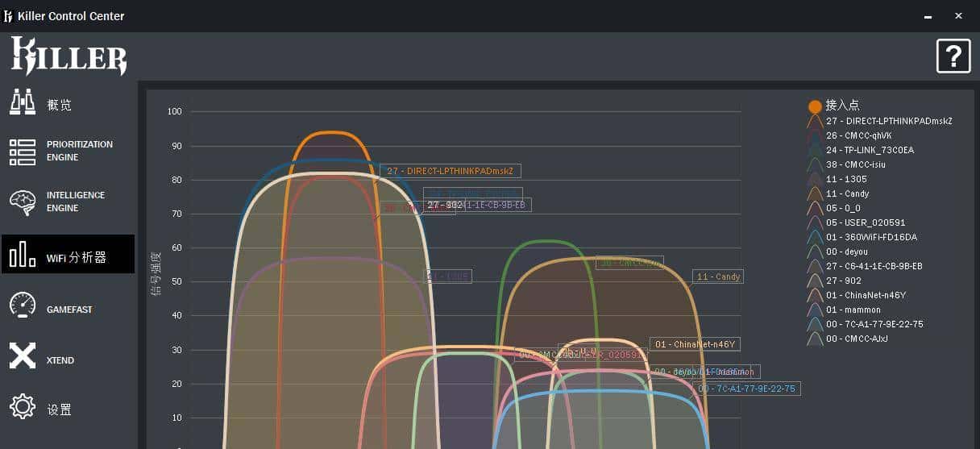Open settings via the gear icon

coord(23,406)
